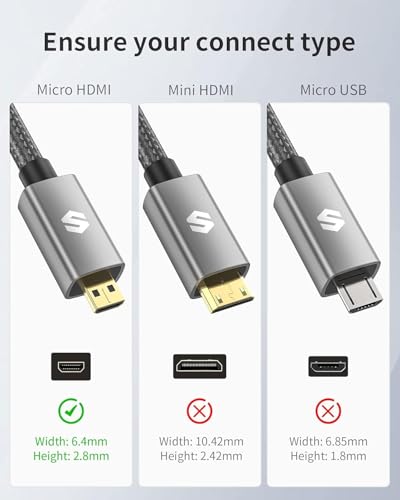Select the Micro HDMI port diagram icon
Viewport: 400px width, 500px height.
click(x=71, y=367)
